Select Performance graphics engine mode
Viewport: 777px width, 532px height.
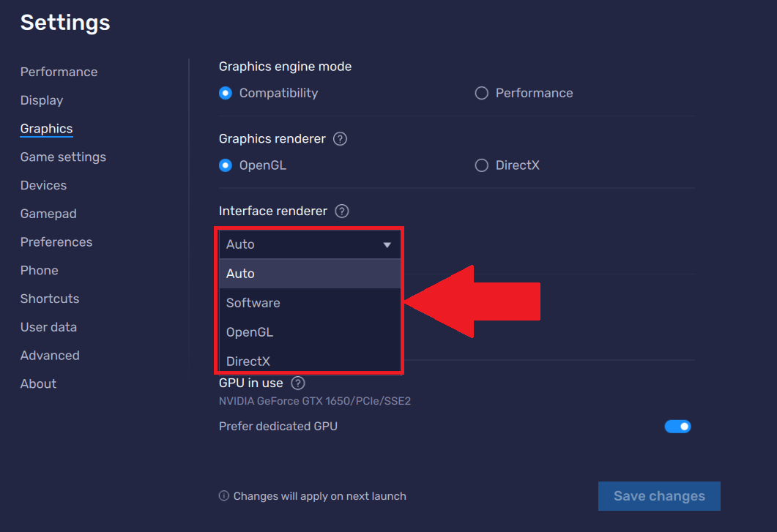point(481,93)
